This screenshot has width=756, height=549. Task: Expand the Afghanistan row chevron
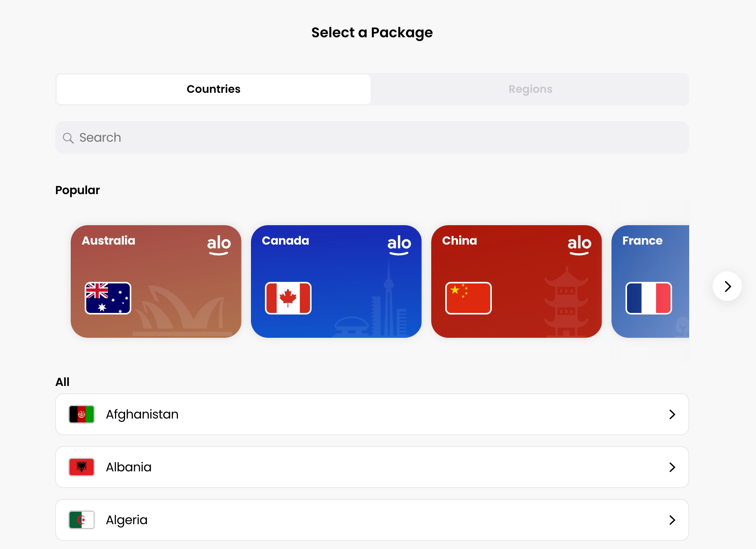click(672, 414)
